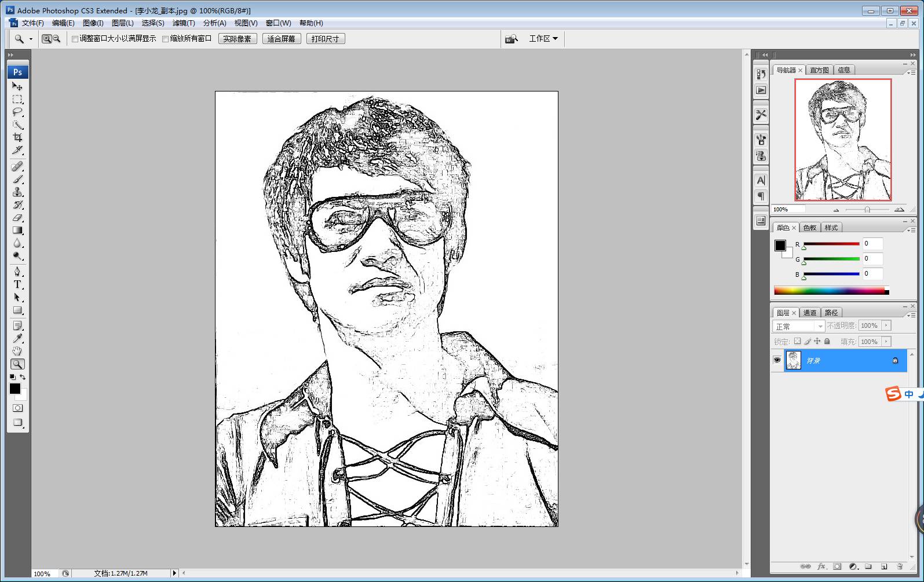Image resolution: width=924 pixels, height=582 pixels.
Task: Click the 实际像素 button
Action: pos(238,39)
